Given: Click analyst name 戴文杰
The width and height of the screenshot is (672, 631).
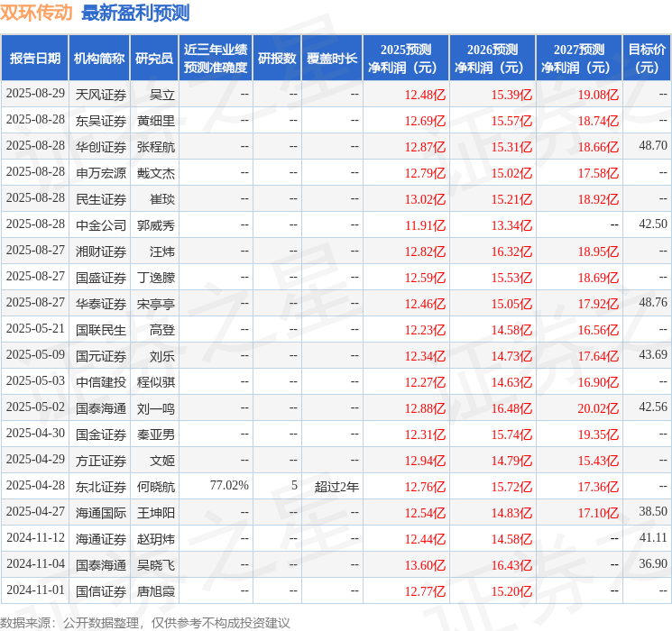Looking at the screenshot, I should click(155, 173).
